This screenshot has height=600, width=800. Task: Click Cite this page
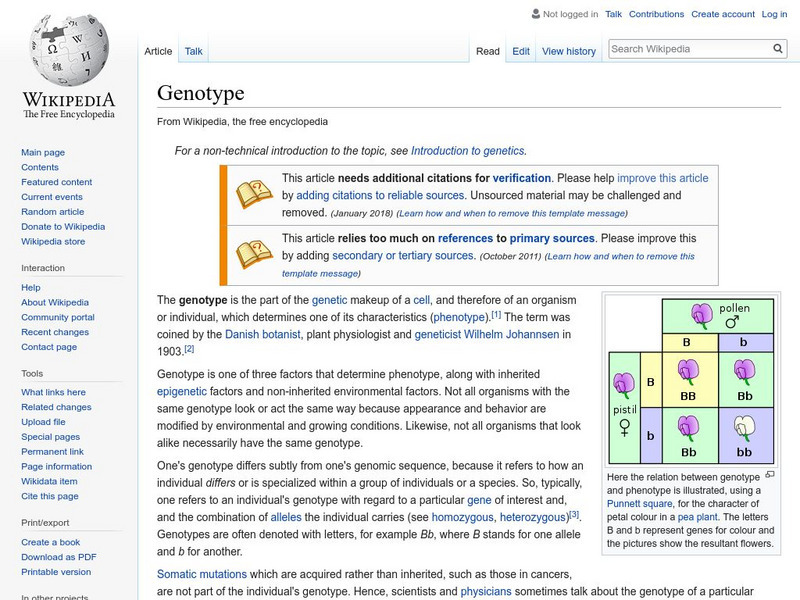[x=49, y=495]
